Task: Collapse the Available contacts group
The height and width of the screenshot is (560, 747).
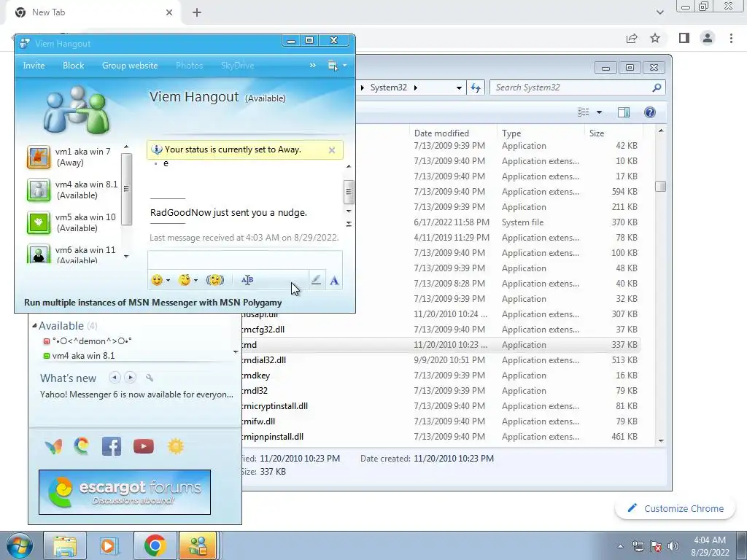Action: pyautogui.click(x=34, y=326)
